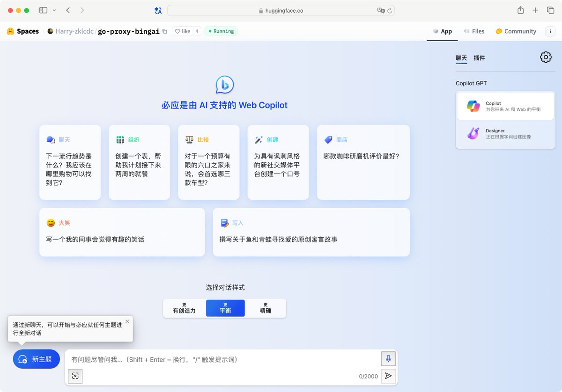Click the balance scale icon on 比较 card

coord(189,139)
